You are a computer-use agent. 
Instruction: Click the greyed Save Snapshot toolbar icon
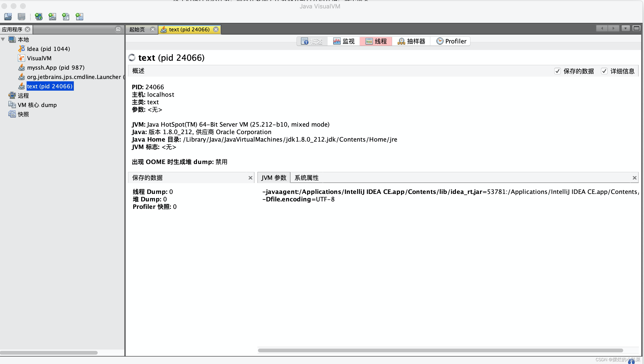tap(21, 17)
